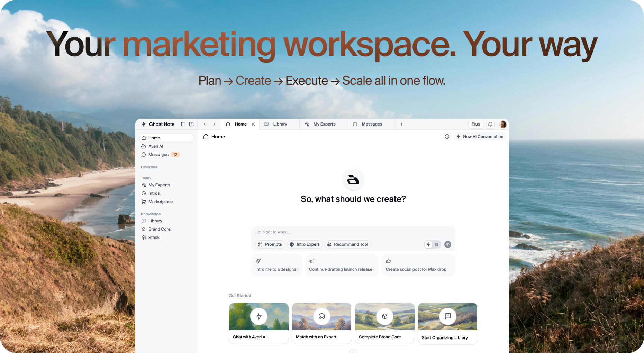Screen dimensions: 644x353
Task: Switch to lightning fast mode toggle
Action: (x=428, y=244)
